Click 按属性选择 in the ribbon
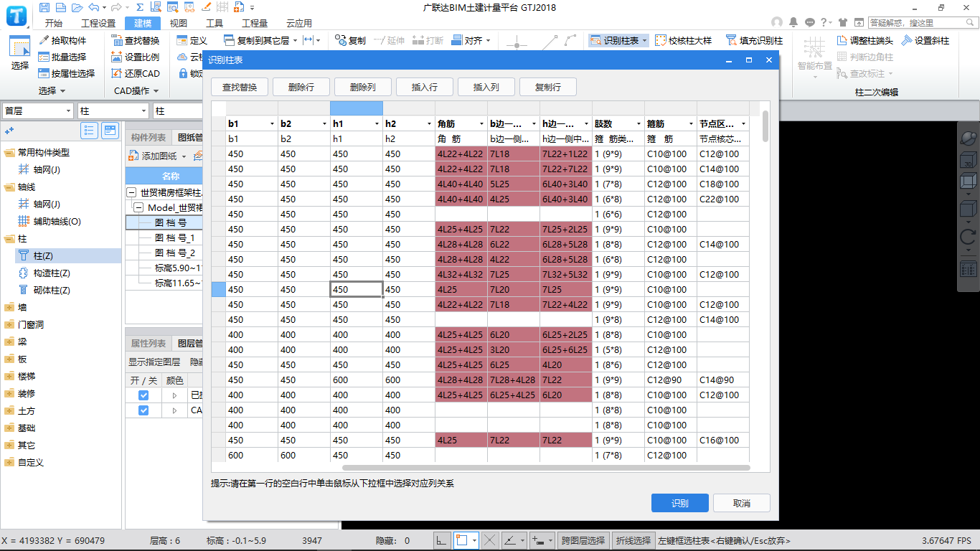980x551 pixels. click(67, 74)
